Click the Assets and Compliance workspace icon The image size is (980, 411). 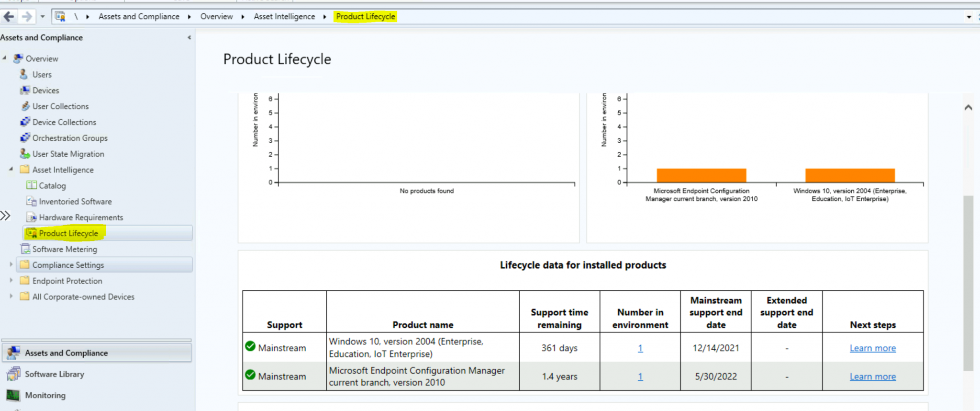pyautogui.click(x=13, y=353)
